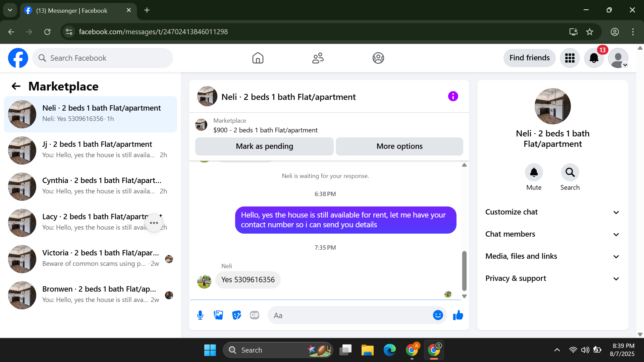Open the Groups icon in top navigation

(378, 58)
